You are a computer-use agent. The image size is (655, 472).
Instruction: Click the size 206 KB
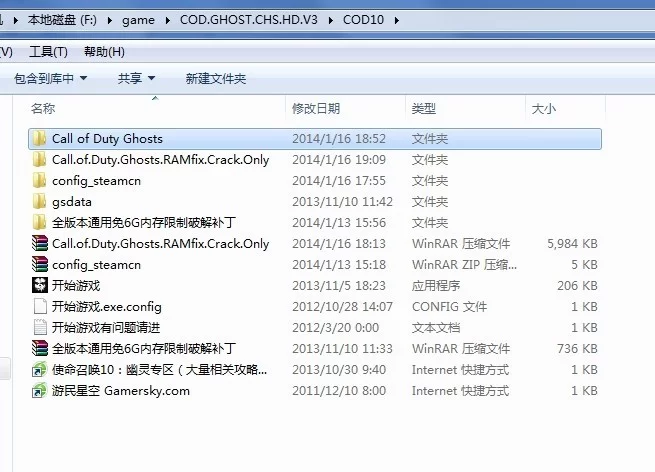pos(577,286)
